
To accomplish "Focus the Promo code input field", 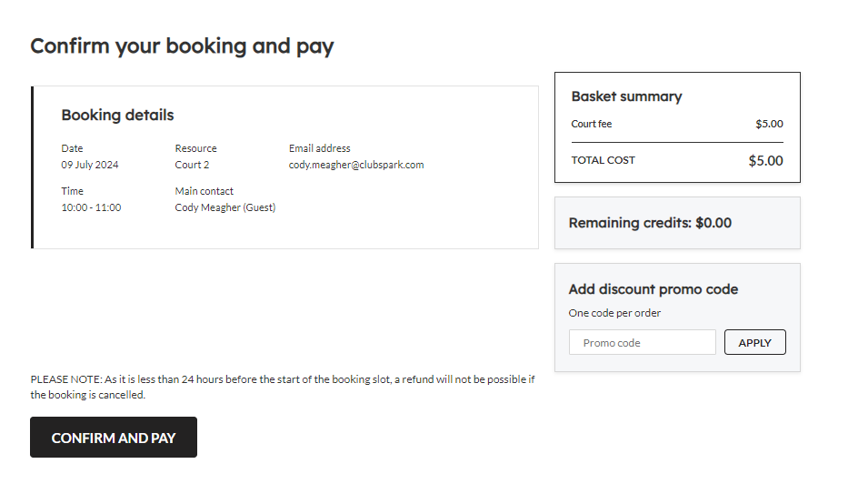I will tap(643, 343).
